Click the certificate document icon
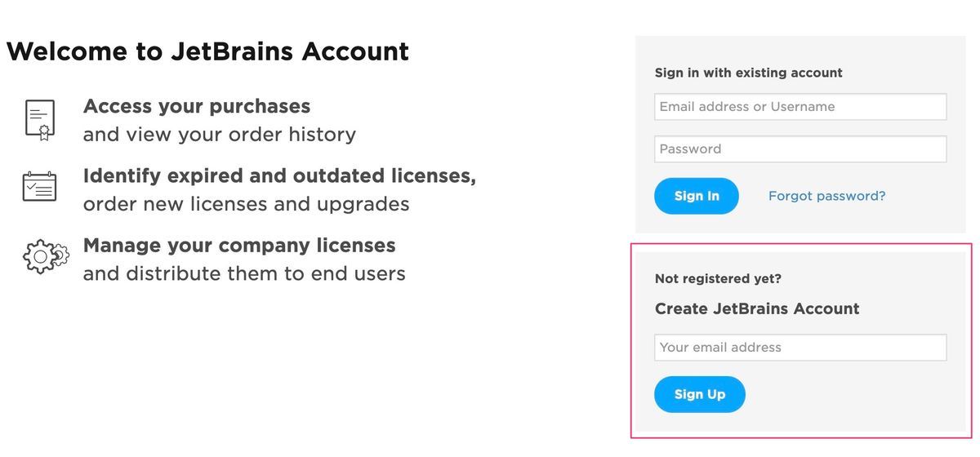 pos(39,121)
